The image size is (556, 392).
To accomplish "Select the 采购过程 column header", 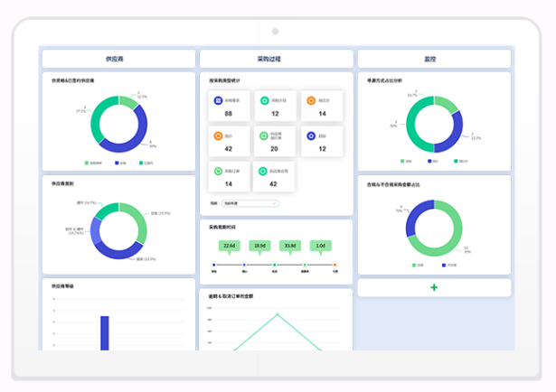I will (276, 59).
